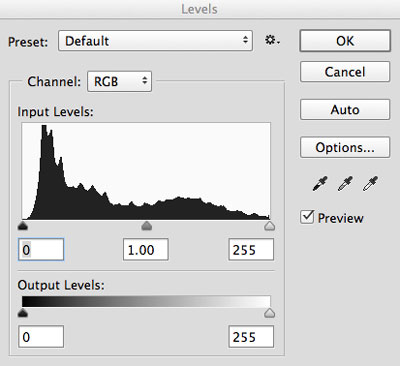
Task: Confirm with the OK button
Action: pos(345,41)
